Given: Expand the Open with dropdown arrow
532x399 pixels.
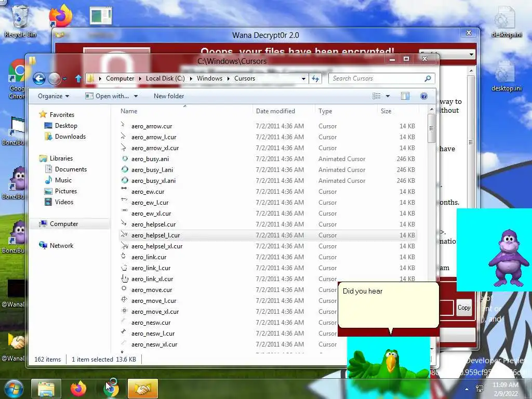Looking at the screenshot, I should 136,96.
